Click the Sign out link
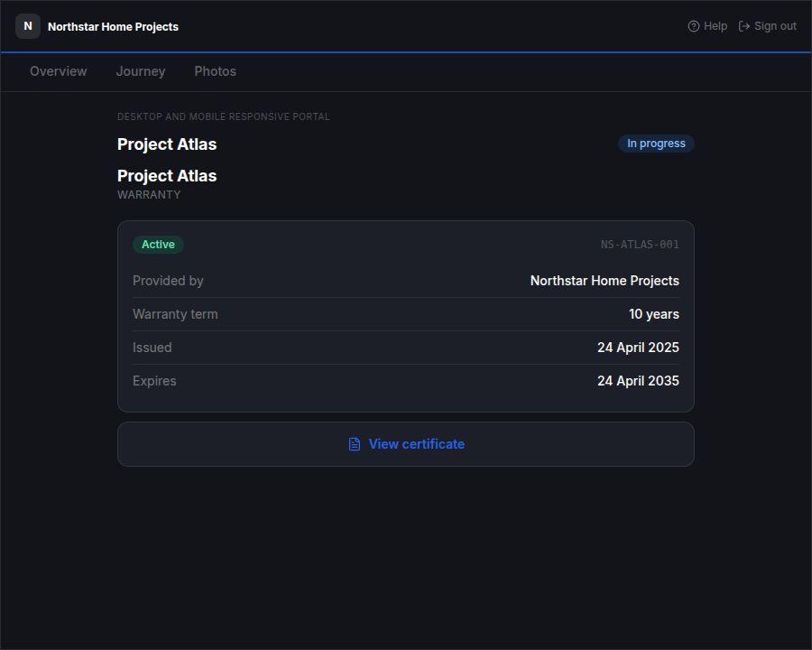Viewport: 812px width, 650px height. pos(768,26)
